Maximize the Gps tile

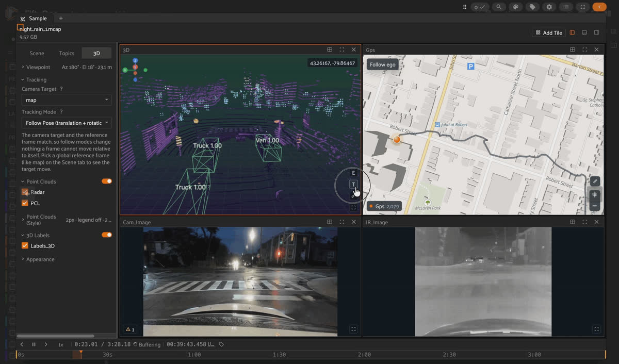pos(584,49)
